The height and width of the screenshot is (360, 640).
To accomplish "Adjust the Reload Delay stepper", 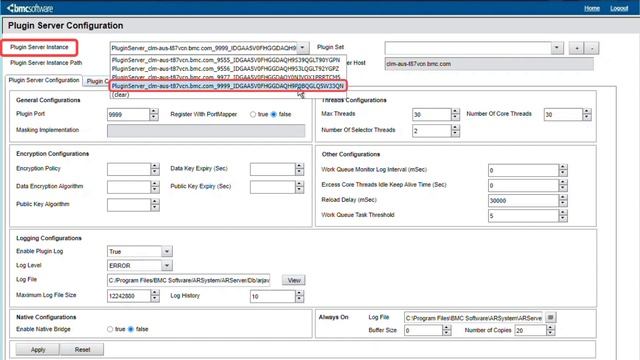I will 563,200.
